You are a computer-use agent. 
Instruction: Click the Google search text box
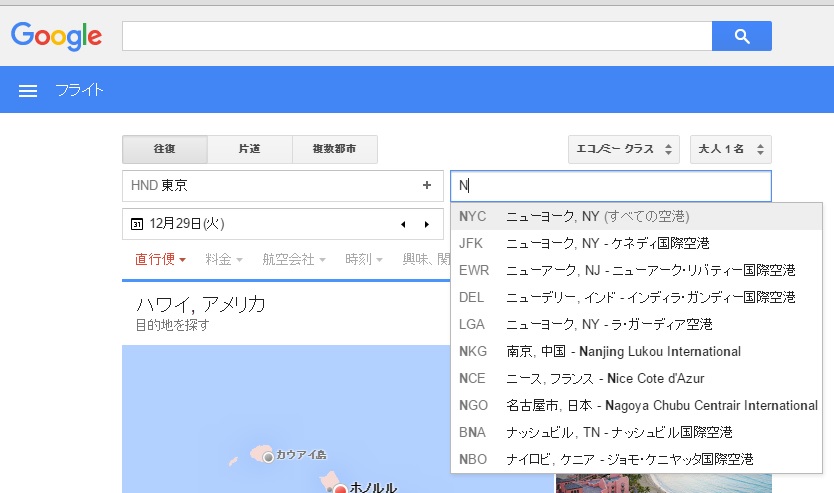click(417, 36)
